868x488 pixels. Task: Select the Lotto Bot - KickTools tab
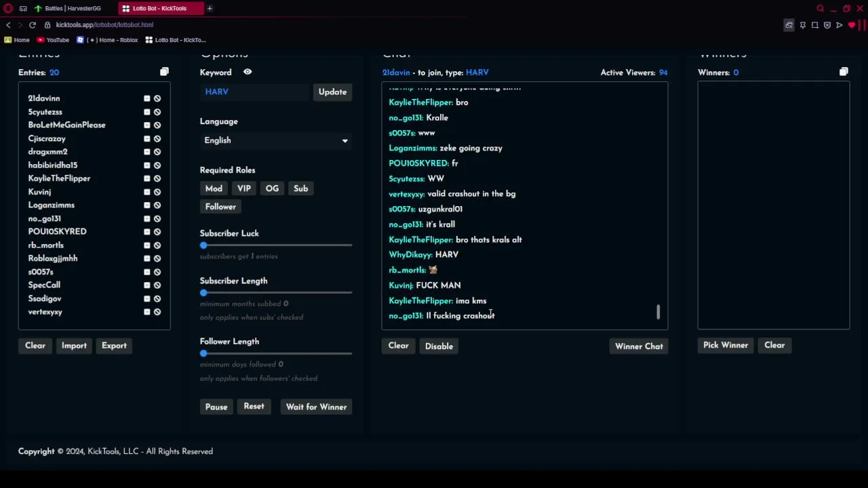click(159, 8)
